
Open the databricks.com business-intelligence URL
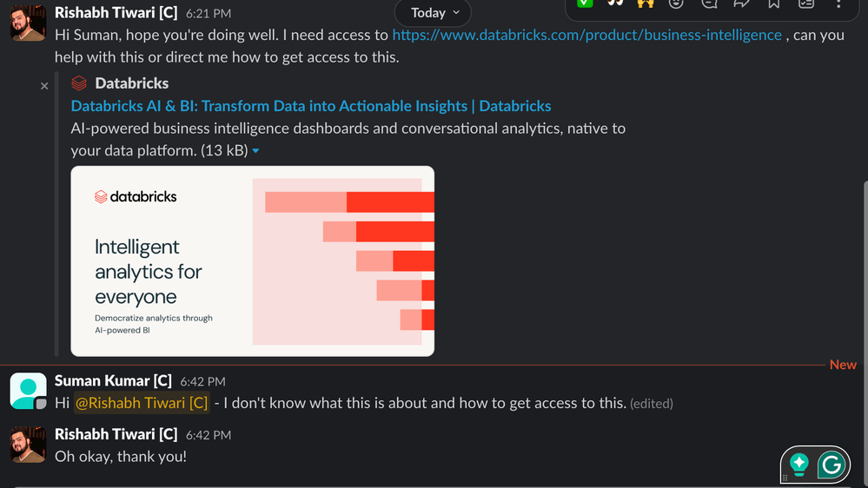[586, 36]
